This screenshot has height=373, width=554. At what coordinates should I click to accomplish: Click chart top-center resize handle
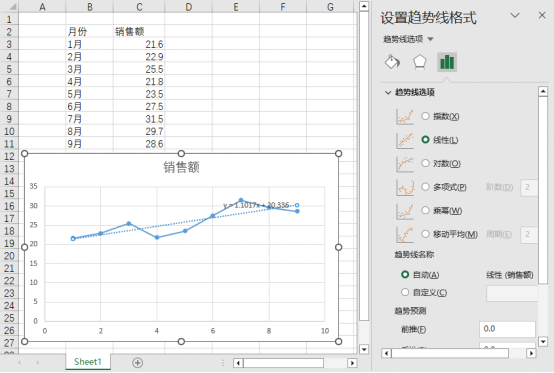click(181, 153)
